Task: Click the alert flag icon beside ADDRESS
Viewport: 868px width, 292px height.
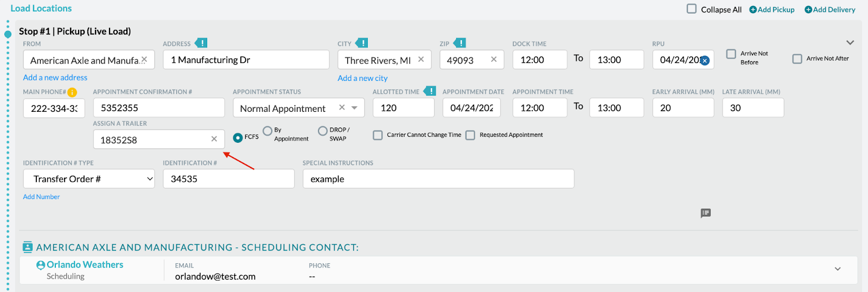Action: coord(201,43)
